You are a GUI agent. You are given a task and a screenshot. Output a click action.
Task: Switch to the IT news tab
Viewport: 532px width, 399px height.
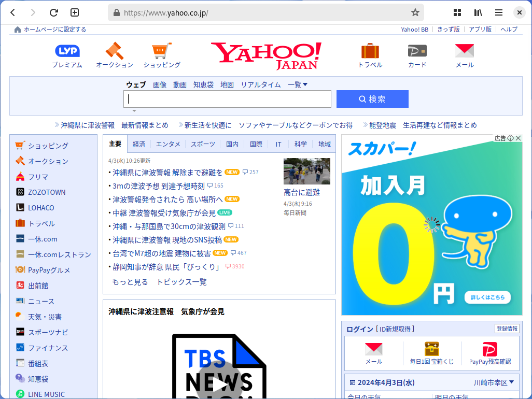tap(278, 144)
